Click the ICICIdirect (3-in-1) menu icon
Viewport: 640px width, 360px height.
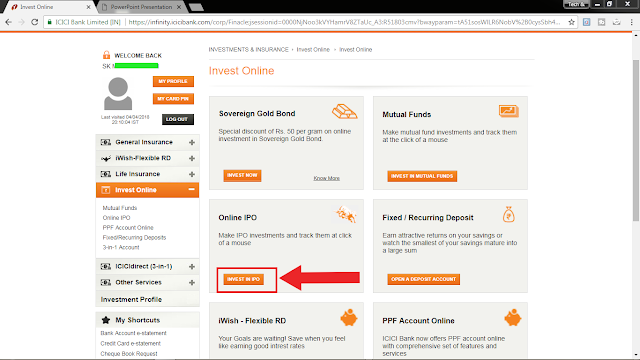106,267
